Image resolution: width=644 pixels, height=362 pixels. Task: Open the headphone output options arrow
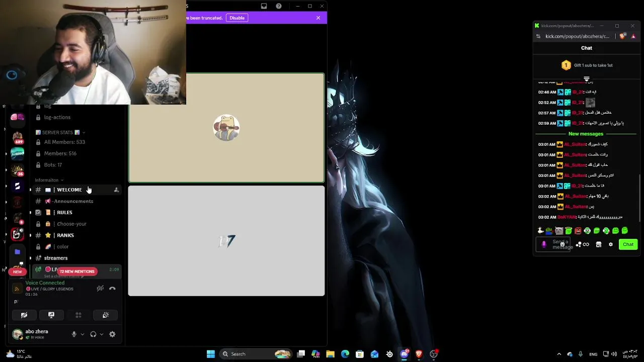[x=102, y=334]
